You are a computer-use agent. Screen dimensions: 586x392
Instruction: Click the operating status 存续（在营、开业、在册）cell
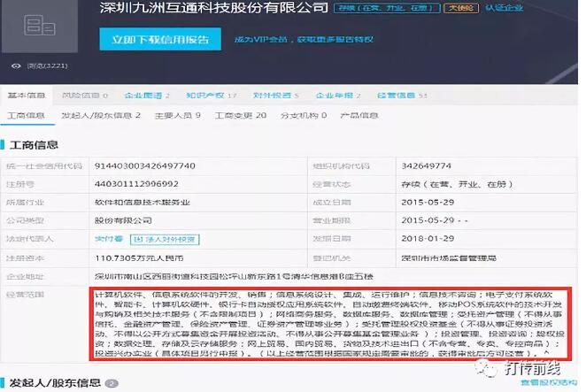457,184
